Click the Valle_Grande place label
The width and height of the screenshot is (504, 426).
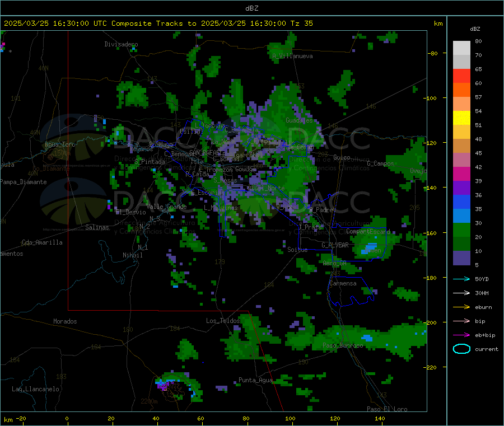(166, 207)
